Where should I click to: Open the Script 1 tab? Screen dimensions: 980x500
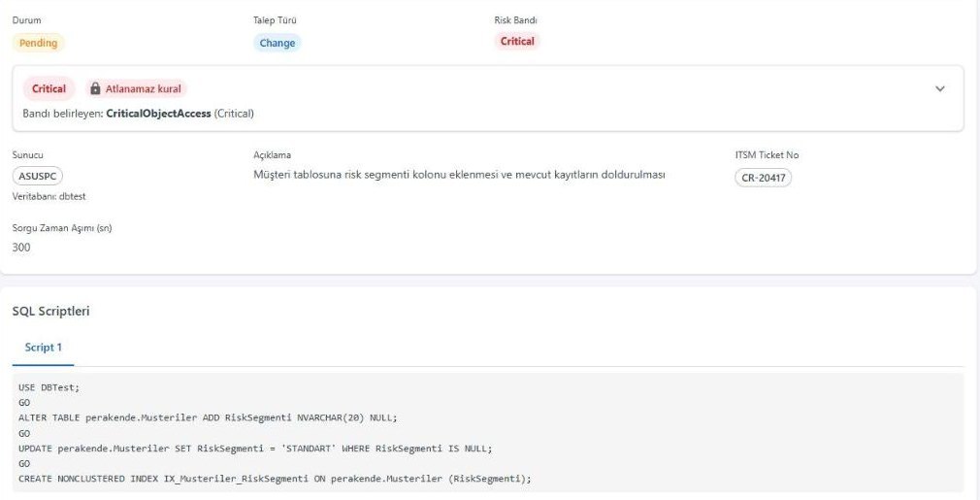(43, 348)
